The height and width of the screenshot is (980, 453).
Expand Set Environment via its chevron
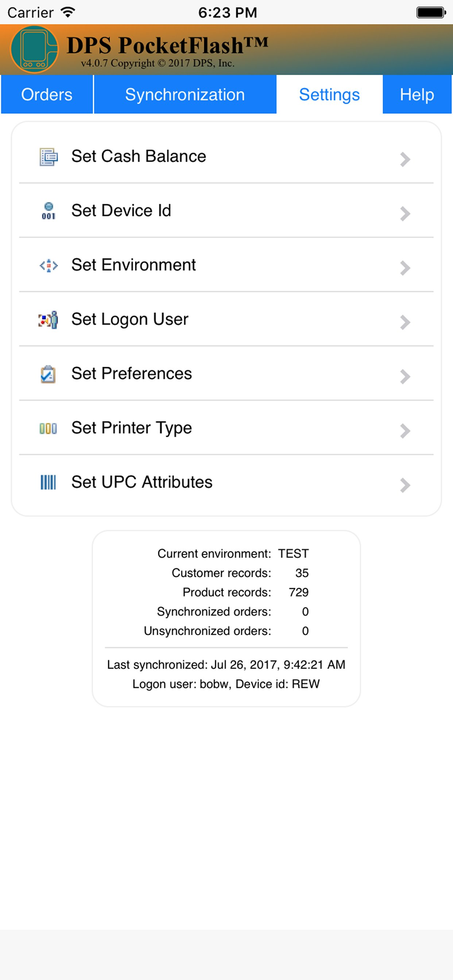(x=405, y=268)
